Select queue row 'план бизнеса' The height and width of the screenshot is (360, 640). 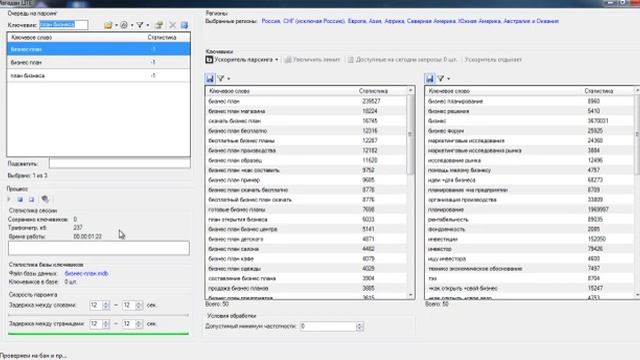98,76
